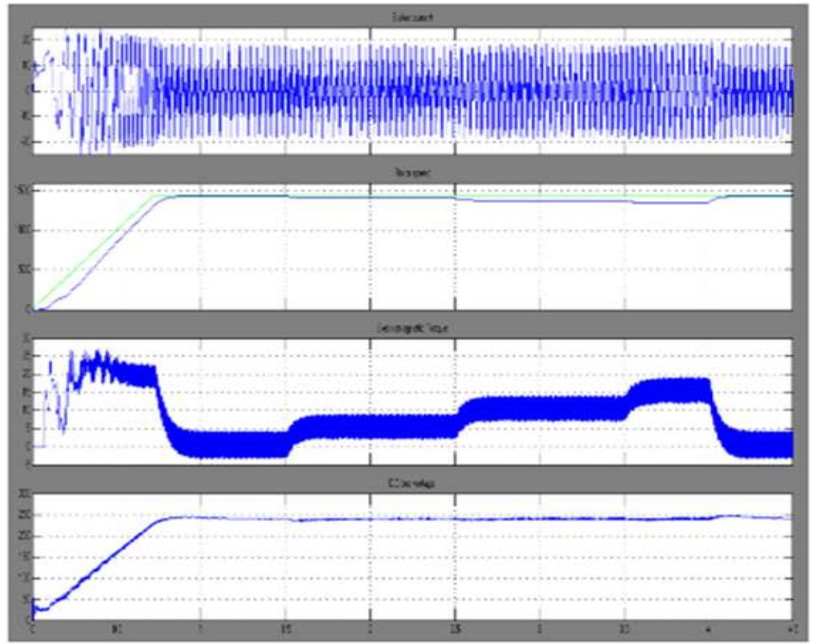Click the y-axis of the Stator current plot

coord(26,88)
